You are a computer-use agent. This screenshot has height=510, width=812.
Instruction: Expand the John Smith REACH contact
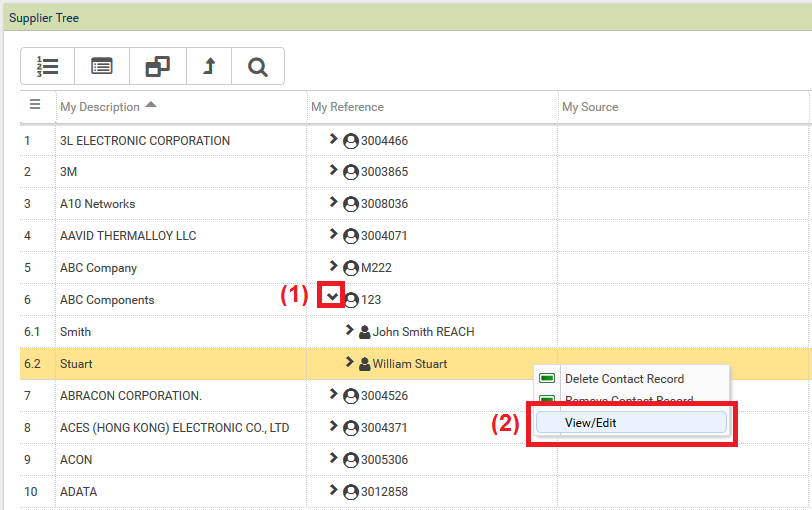coord(349,330)
